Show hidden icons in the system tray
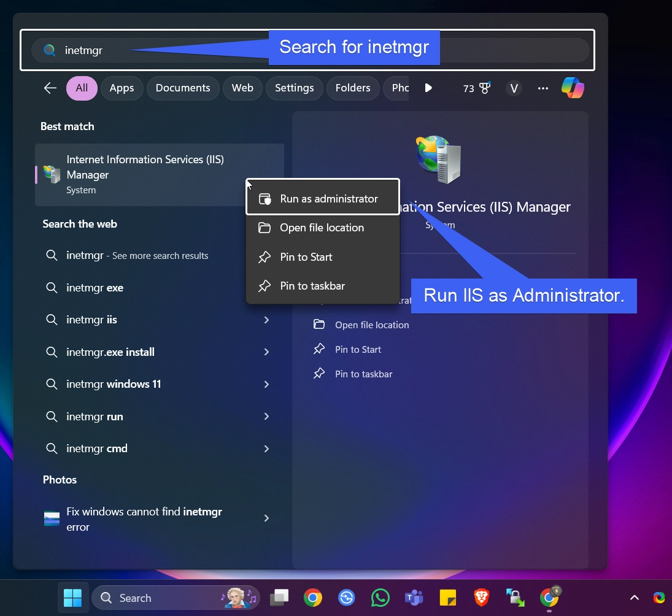 [x=635, y=598]
